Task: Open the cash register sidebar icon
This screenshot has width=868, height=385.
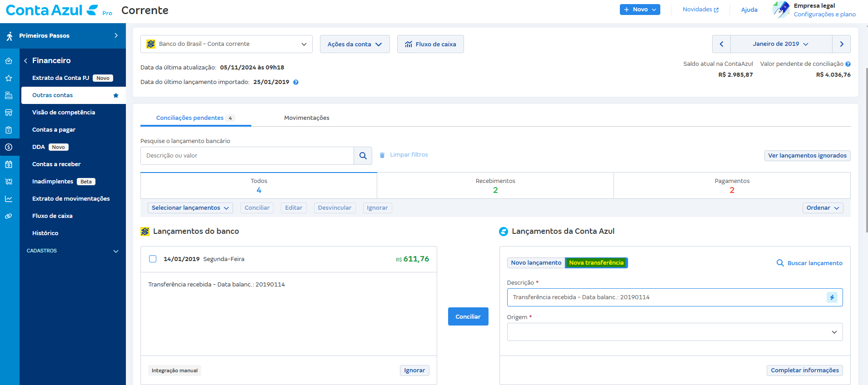Action: tap(9, 95)
